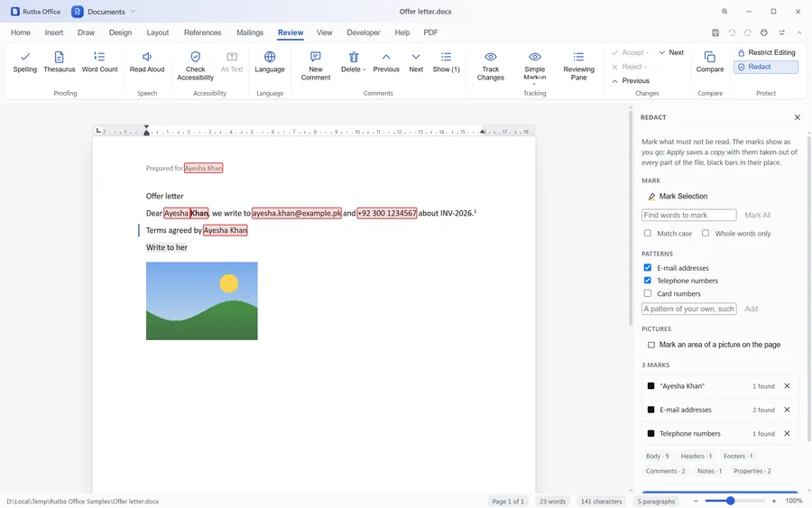Switch to the Home tab
This screenshot has width=812, height=508.
pos(21,32)
